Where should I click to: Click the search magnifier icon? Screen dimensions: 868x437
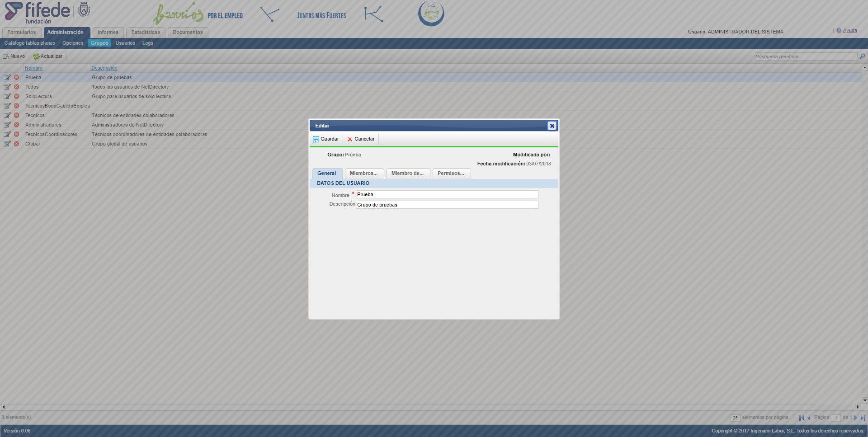click(862, 56)
